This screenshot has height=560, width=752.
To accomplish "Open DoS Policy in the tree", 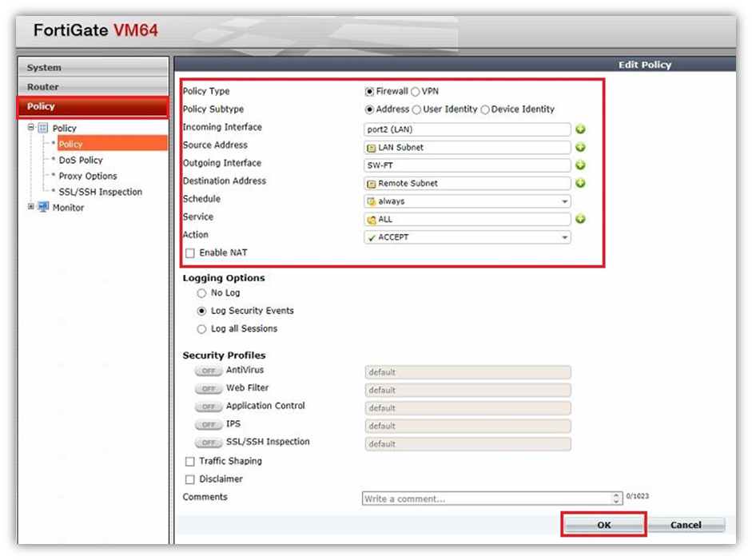I will pyautogui.click(x=81, y=160).
